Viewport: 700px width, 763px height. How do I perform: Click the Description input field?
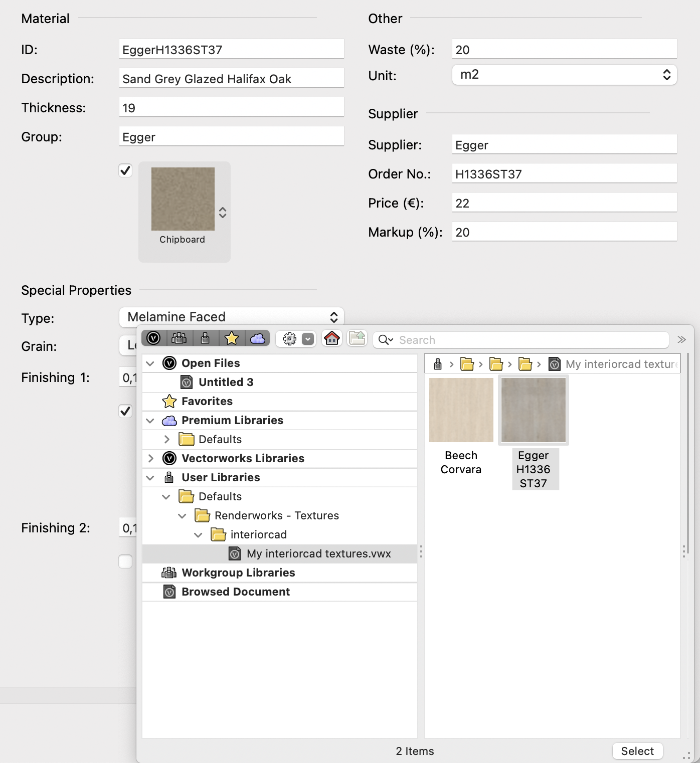[x=232, y=78]
